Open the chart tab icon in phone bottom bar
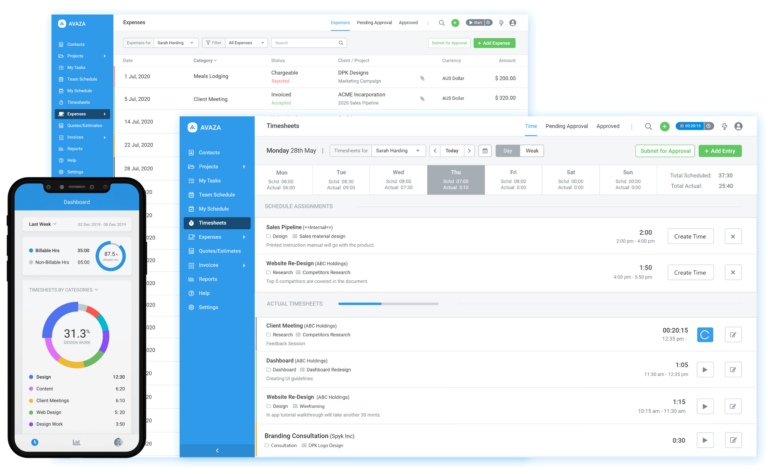This screenshot has height=474, width=768. pos(76,442)
